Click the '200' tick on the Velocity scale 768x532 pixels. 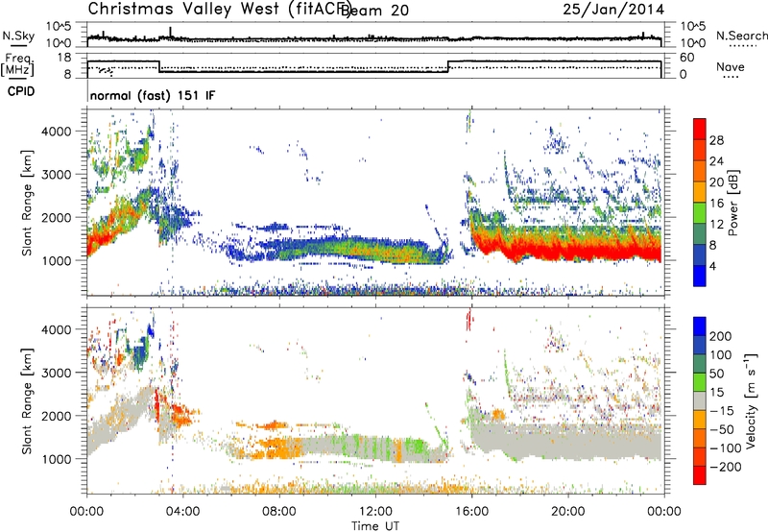[721, 336]
